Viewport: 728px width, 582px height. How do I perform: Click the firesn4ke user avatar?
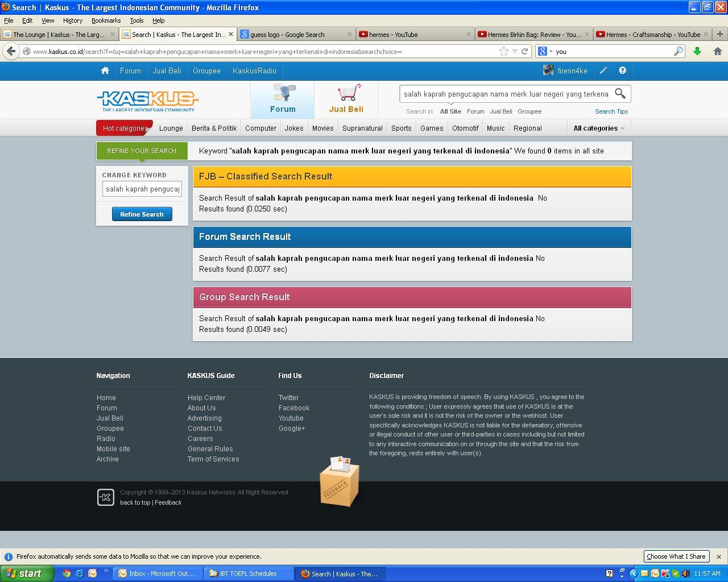pyautogui.click(x=548, y=70)
